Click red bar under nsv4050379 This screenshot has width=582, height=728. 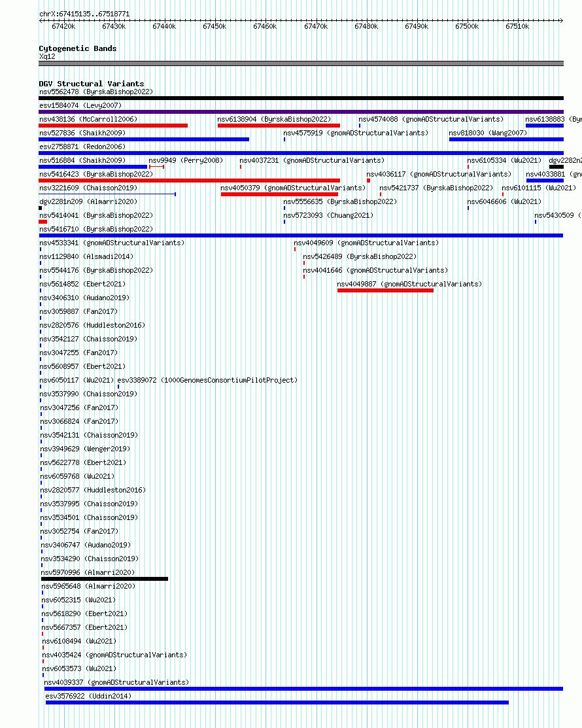coord(279,194)
